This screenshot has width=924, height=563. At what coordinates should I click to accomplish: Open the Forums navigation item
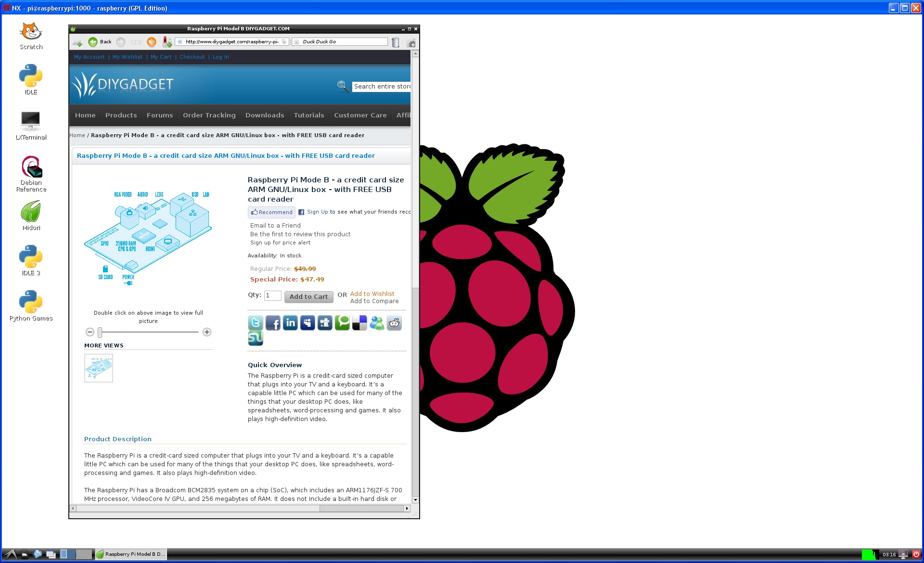pos(160,115)
